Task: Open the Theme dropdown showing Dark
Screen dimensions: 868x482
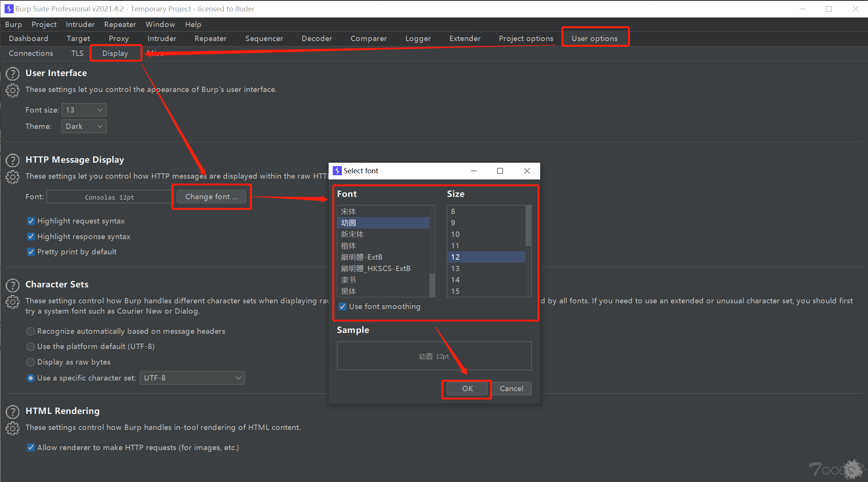Action: 84,126
